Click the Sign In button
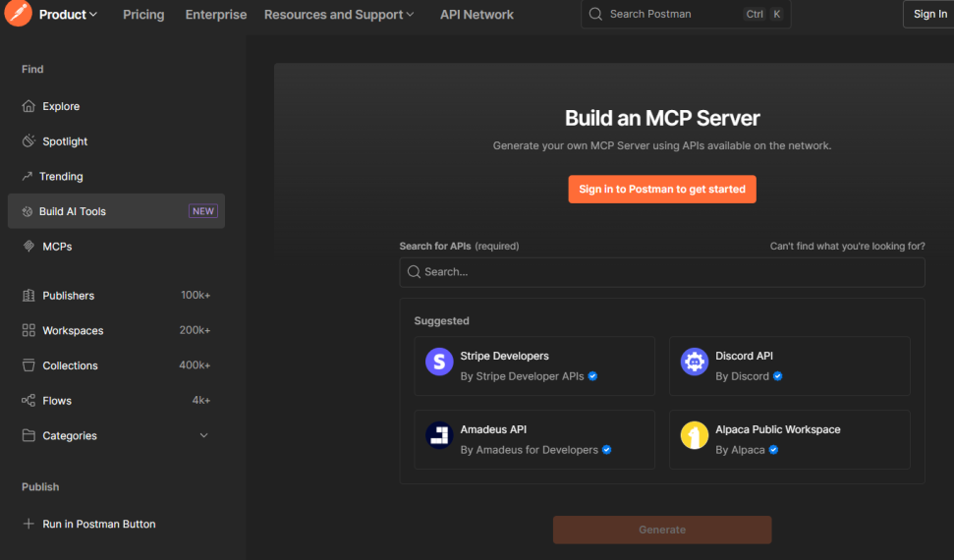 pos(929,14)
